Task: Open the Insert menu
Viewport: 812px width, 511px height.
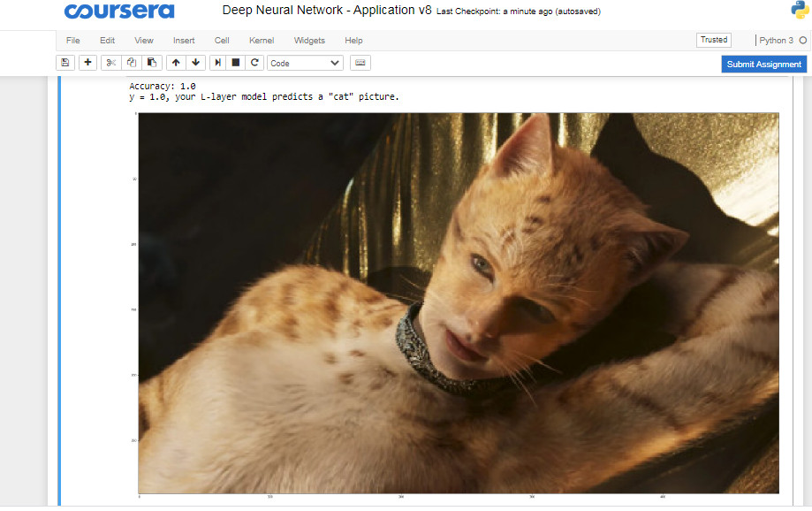Action: [x=184, y=41]
